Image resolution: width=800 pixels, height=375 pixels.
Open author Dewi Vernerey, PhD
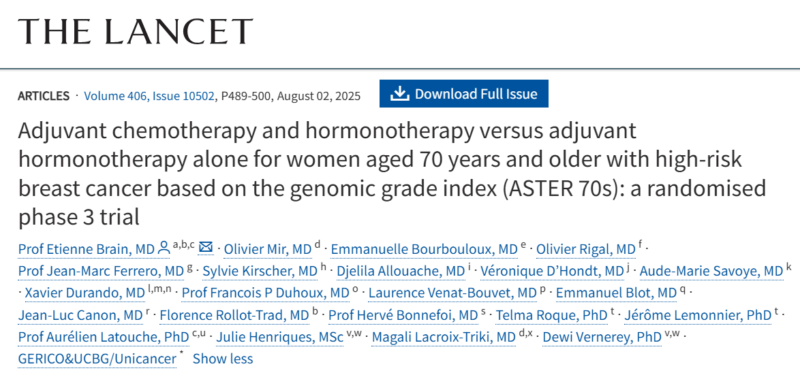coord(602,337)
